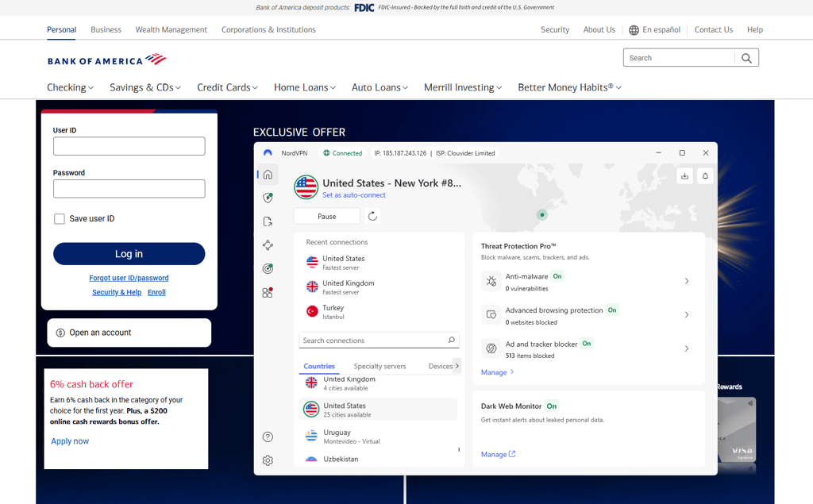Expand the Credit Cards menu
813x504 pixels.
pos(227,87)
